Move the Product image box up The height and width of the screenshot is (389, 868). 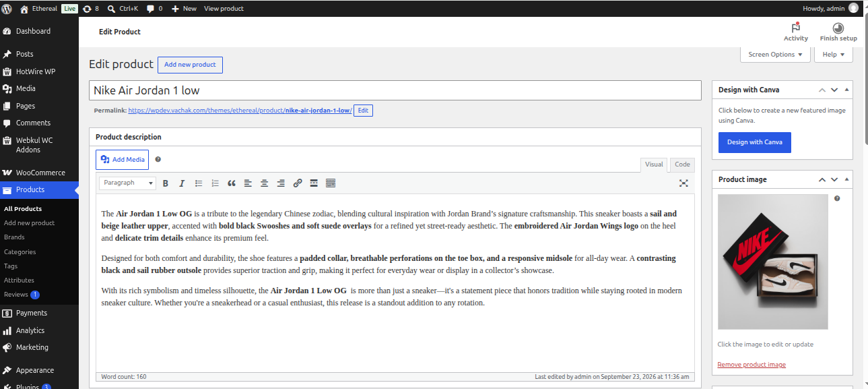pos(822,179)
